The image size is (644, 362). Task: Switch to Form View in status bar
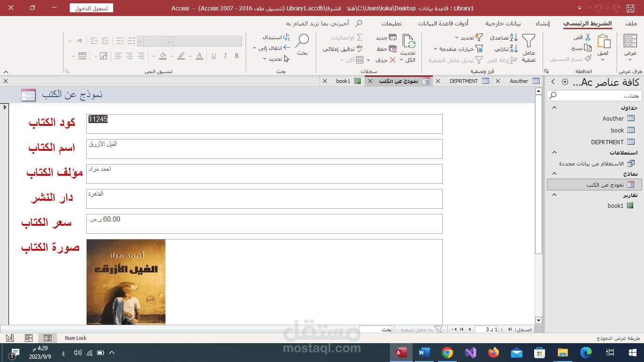47,338
